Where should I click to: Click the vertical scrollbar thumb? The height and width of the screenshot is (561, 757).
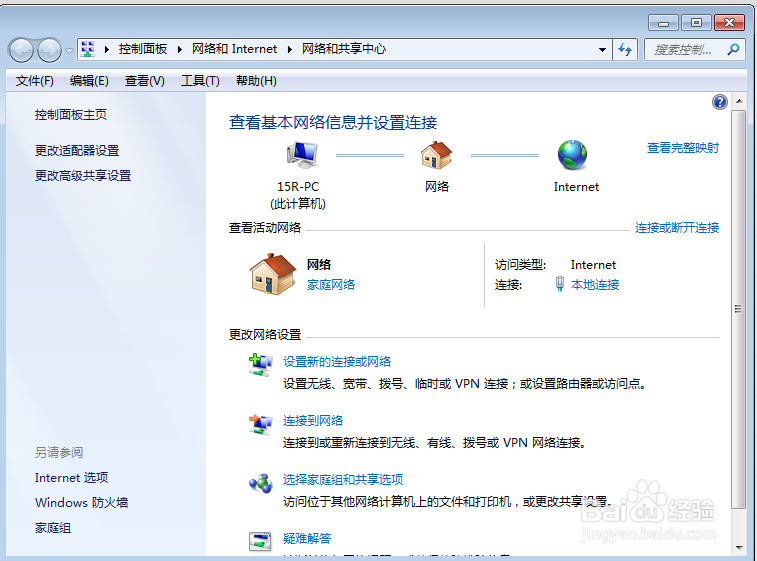pyautogui.click(x=738, y=309)
